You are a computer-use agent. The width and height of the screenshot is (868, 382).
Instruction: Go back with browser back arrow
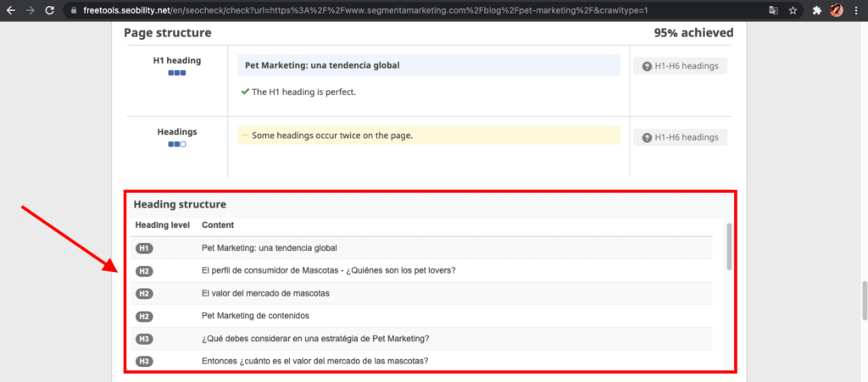[x=11, y=10]
